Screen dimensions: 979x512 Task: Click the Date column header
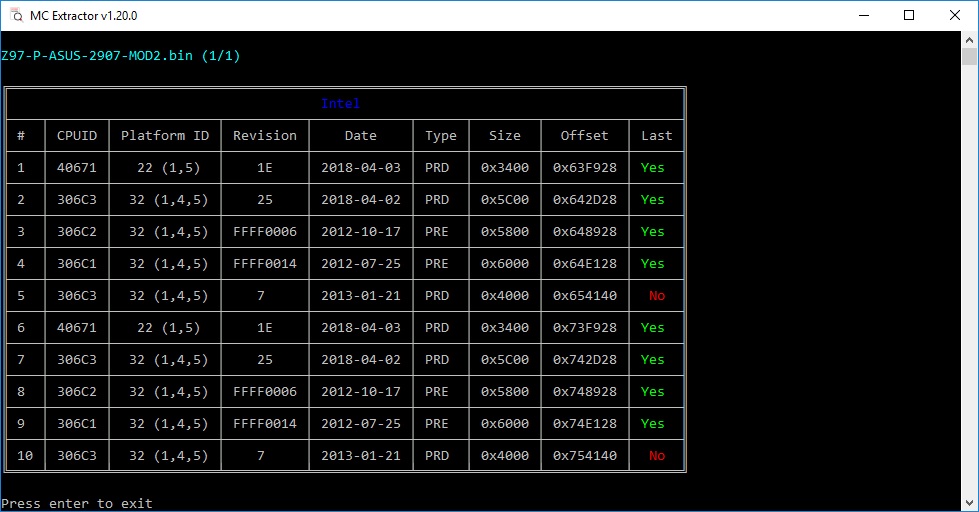(361, 135)
